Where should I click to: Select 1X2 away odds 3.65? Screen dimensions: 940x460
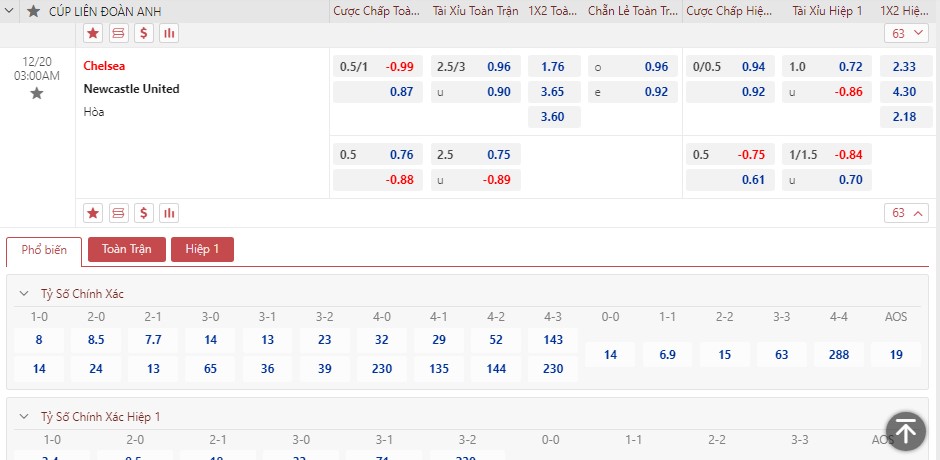tap(554, 92)
